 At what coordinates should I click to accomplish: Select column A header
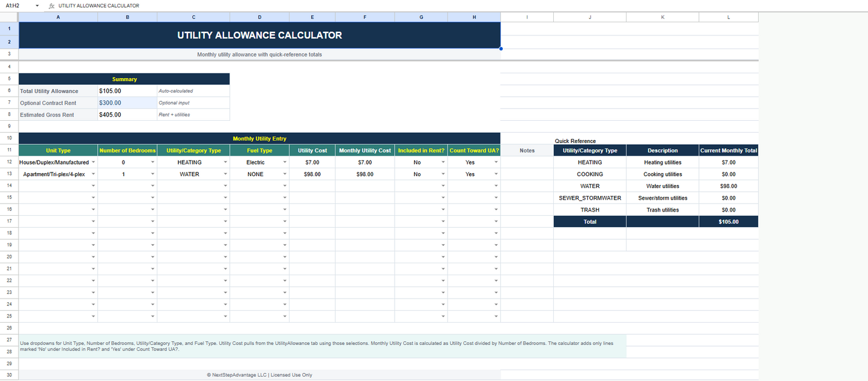[x=58, y=17]
